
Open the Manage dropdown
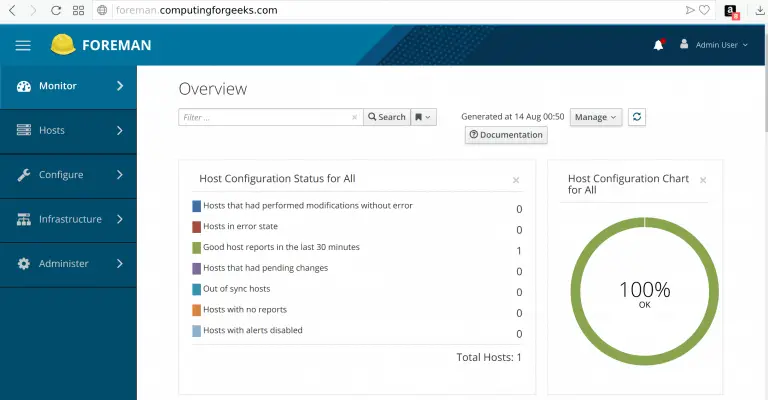click(x=596, y=117)
